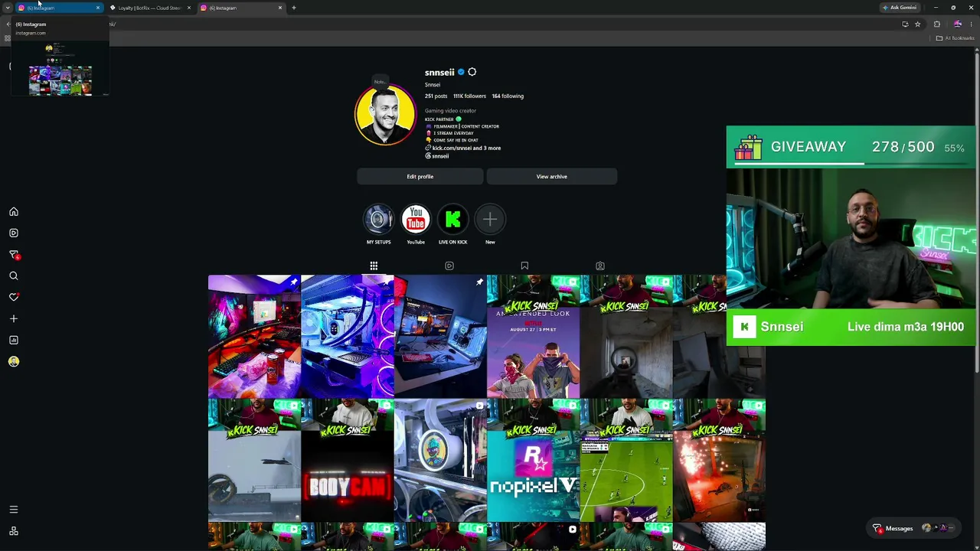This screenshot has width=980, height=551.
Task: Open profile settings gear next to snnseii
Action: 472,72
